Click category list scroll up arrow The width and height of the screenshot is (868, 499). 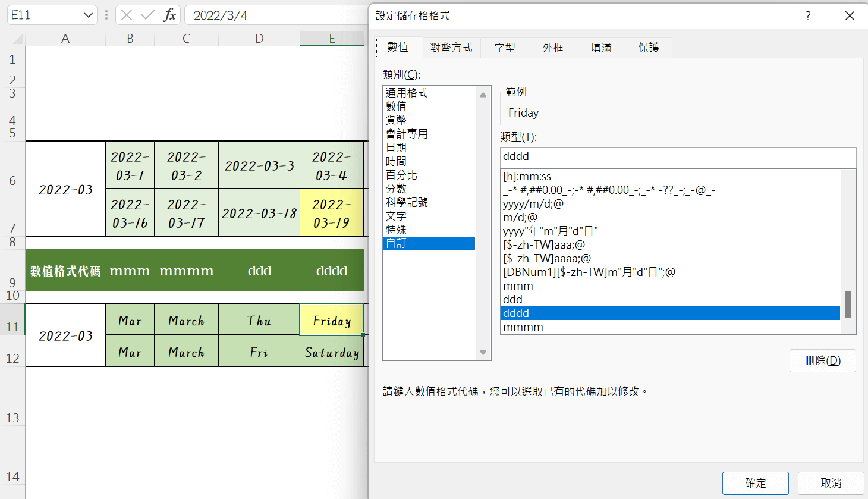(x=483, y=95)
